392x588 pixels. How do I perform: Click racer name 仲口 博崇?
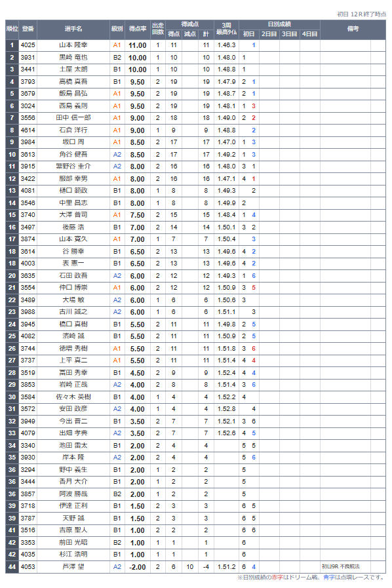pos(73,288)
